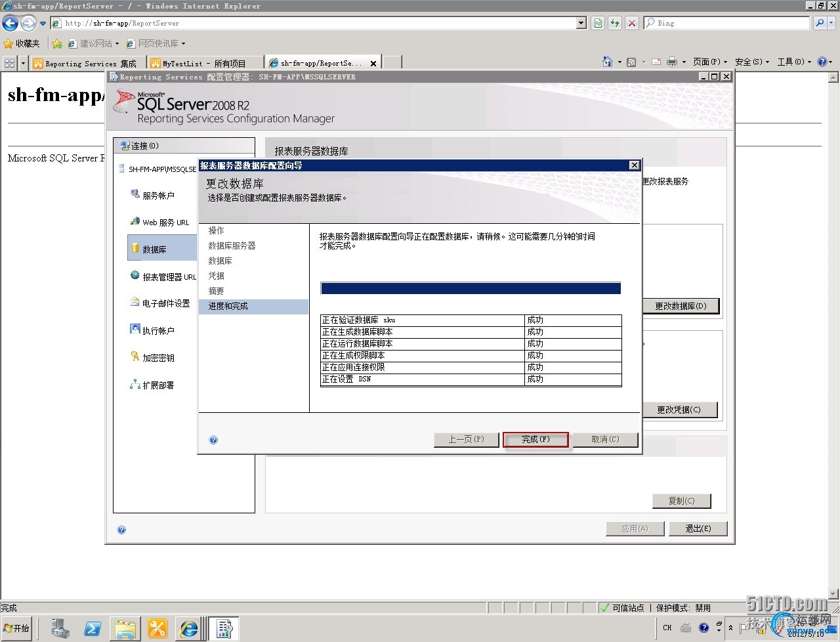Select the sh-fm-app/ReportSe... tab
This screenshot has width=840, height=642.
[x=323, y=63]
